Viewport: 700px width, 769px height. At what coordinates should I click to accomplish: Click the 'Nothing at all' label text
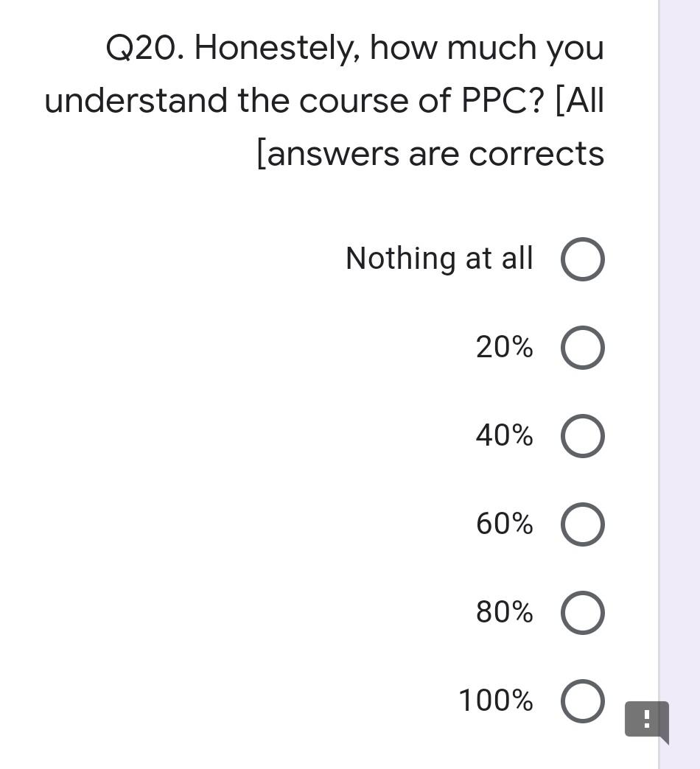coord(438,259)
